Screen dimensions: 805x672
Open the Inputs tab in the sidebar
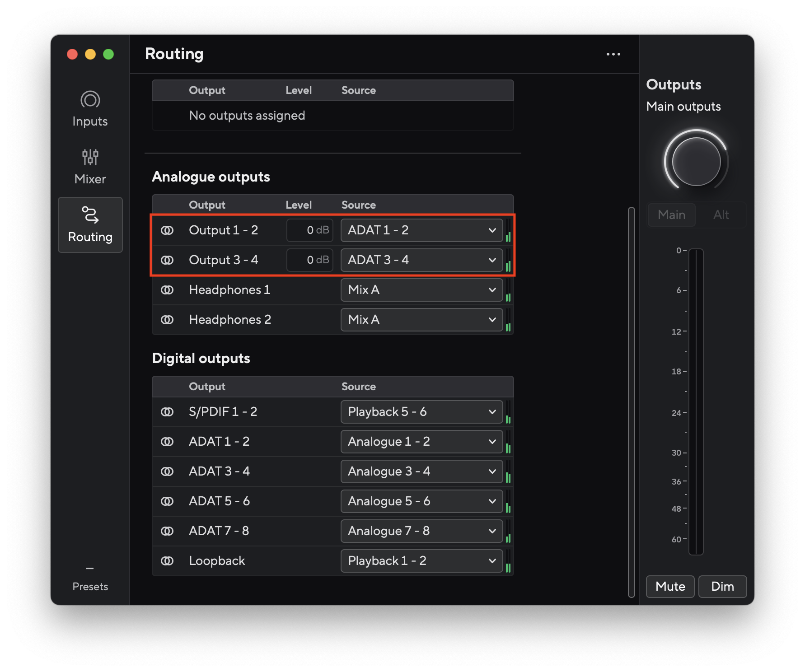pos(90,109)
